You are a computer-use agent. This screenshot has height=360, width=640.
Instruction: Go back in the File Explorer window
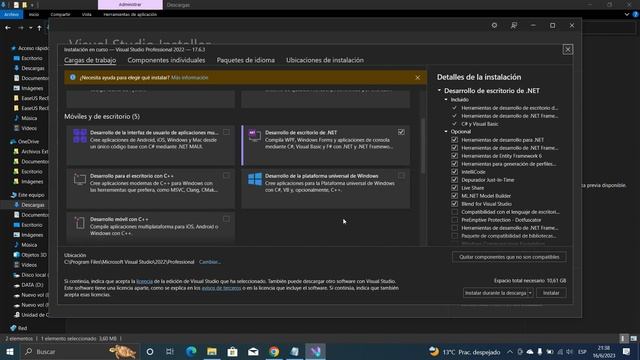[x=8, y=28]
